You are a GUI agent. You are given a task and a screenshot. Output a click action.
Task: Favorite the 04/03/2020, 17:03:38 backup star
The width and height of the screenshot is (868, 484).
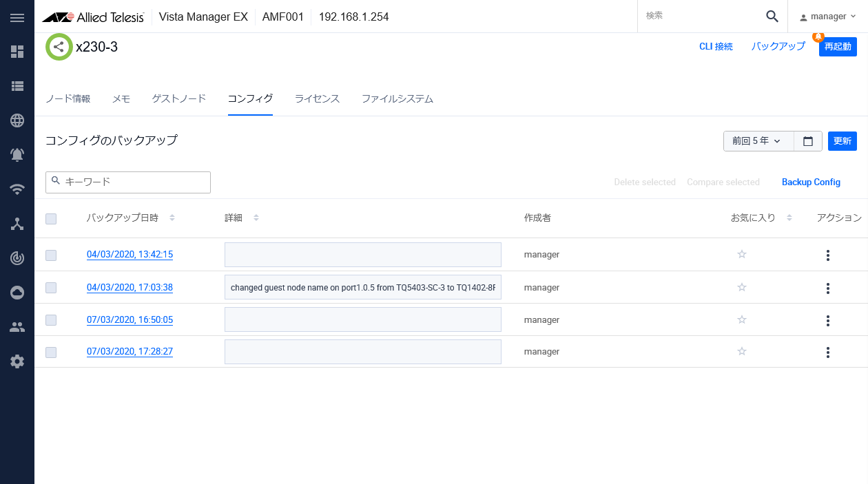click(x=742, y=287)
